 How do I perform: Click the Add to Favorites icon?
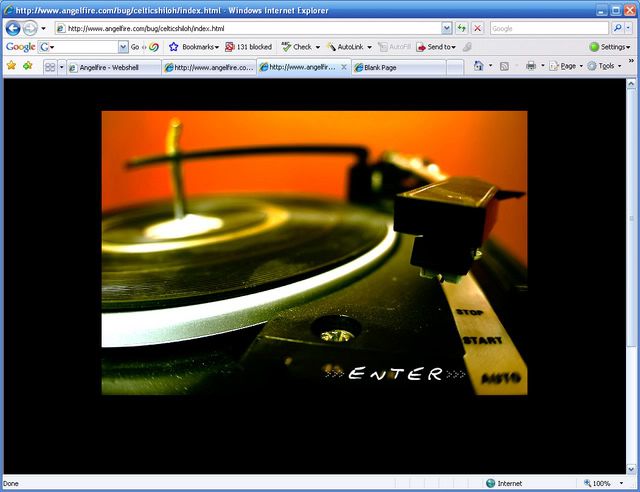pyautogui.click(x=27, y=66)
